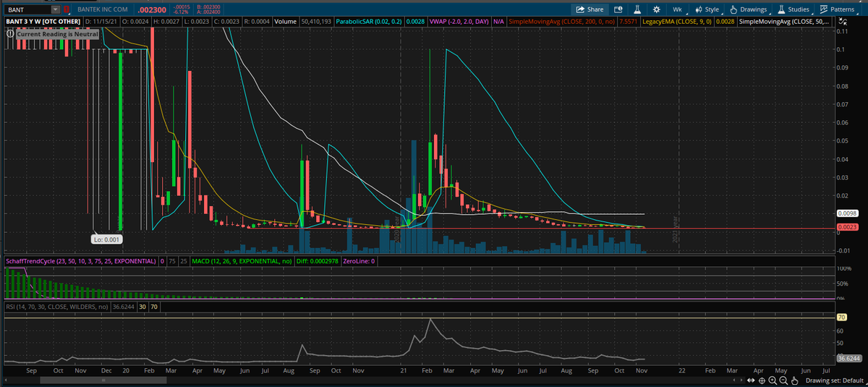
Task: Click the chart snapshot card icon beside Share
Action: pos(618,9)
